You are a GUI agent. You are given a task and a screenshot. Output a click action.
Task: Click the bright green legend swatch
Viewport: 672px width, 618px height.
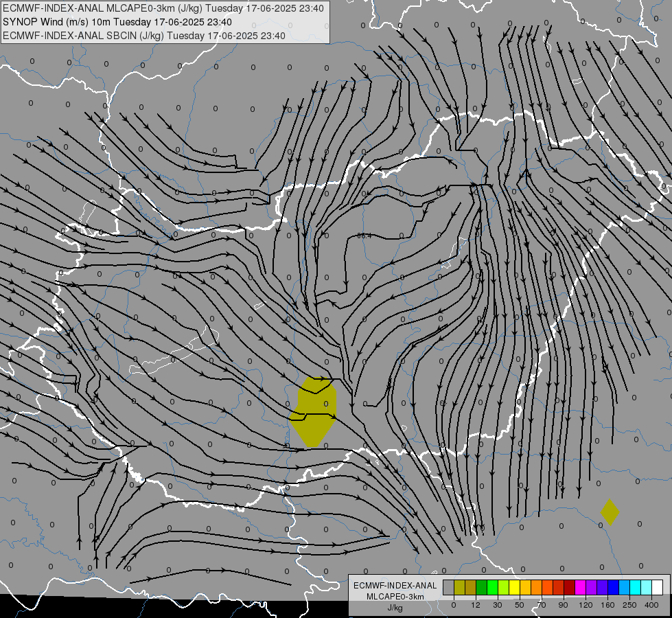click(x=492, y=587)
